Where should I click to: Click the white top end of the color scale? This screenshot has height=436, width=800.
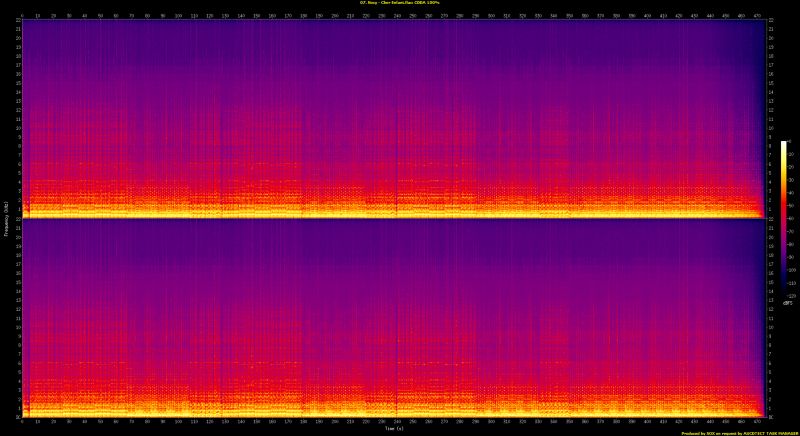tap(784, 144)
